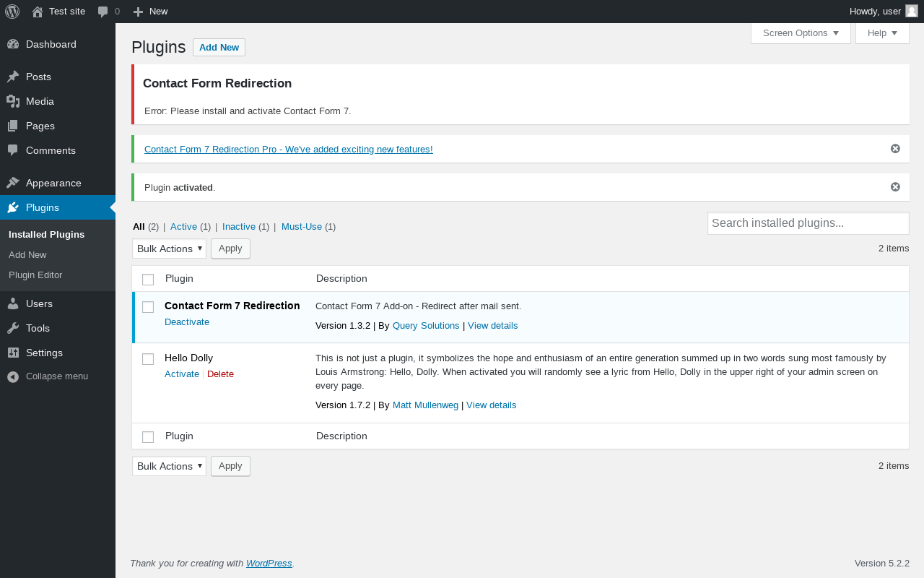The image size is (924, 578).
Task: Focus the Search installed plugins field
Action: point(808,223)
